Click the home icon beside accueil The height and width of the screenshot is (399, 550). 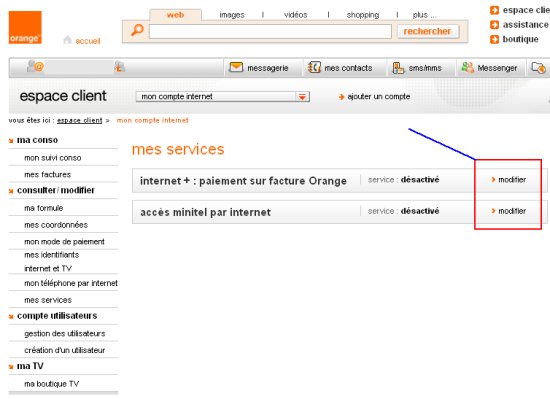[67, 40]
